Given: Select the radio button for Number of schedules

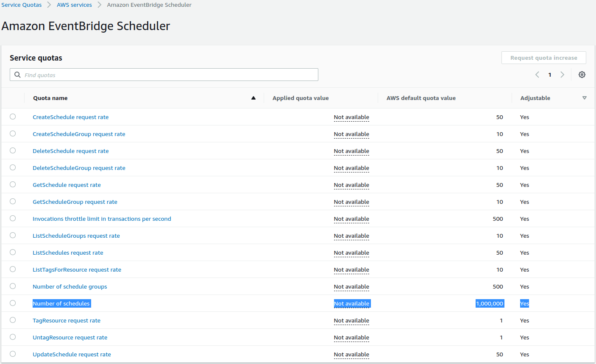Looking at the screenshot, I should [12, 303].
